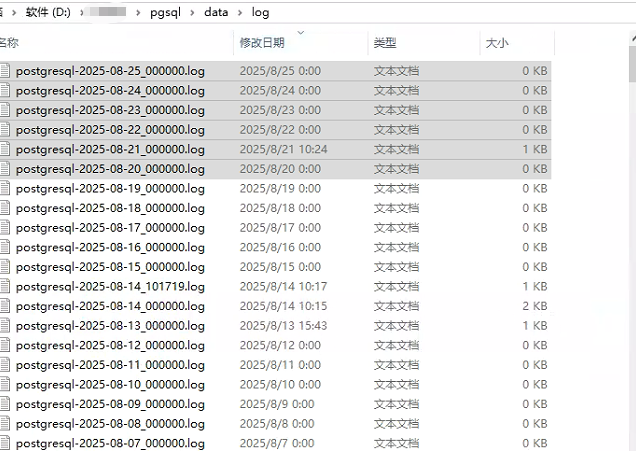Navigate to the pgsql folder breadcrumb
The height and width of the screenshot is (451, 636).
point(165,13)
